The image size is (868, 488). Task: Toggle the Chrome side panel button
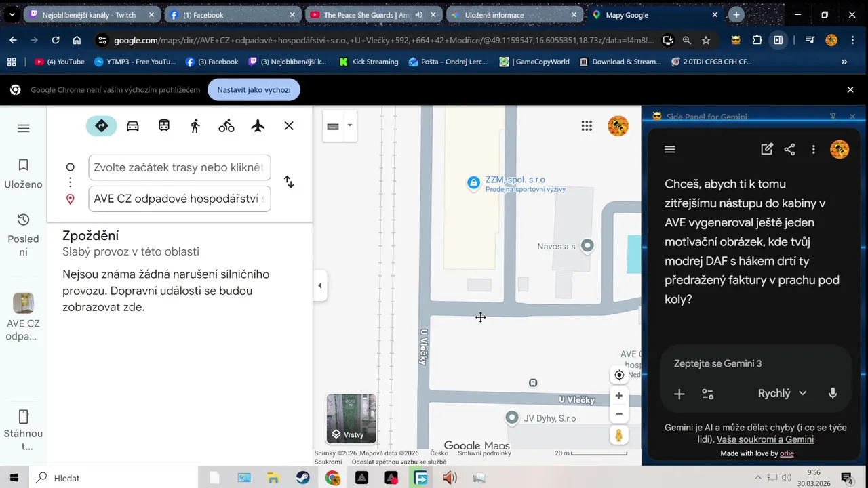(778, 40)
